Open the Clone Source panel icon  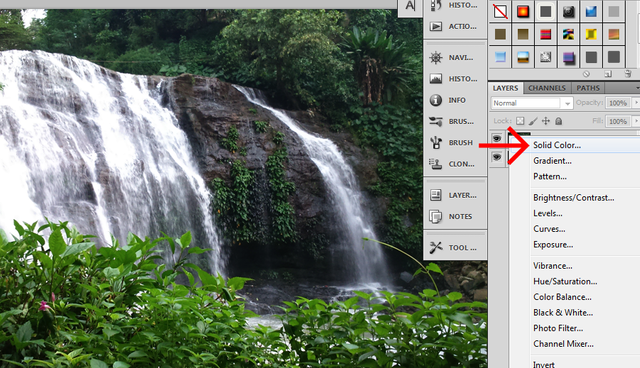[436, 164]
